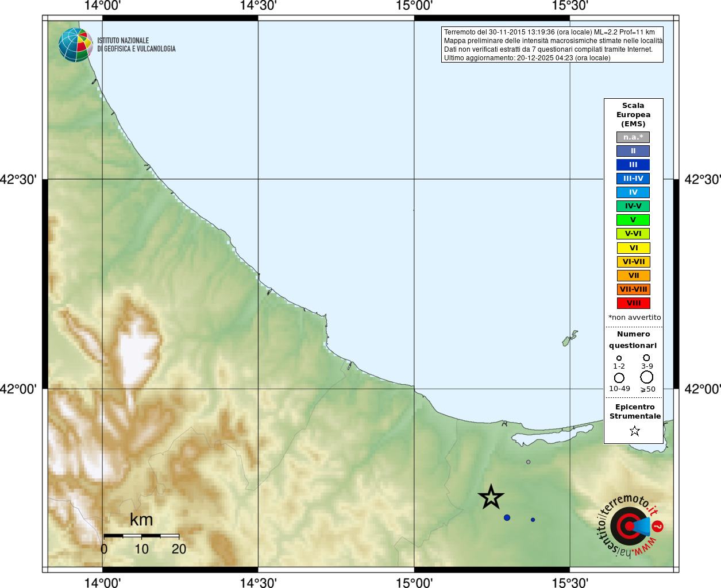Click the green intensity V swatch
Screen dimensions: 721x588
pyautogui.click(x=633, y=220)
